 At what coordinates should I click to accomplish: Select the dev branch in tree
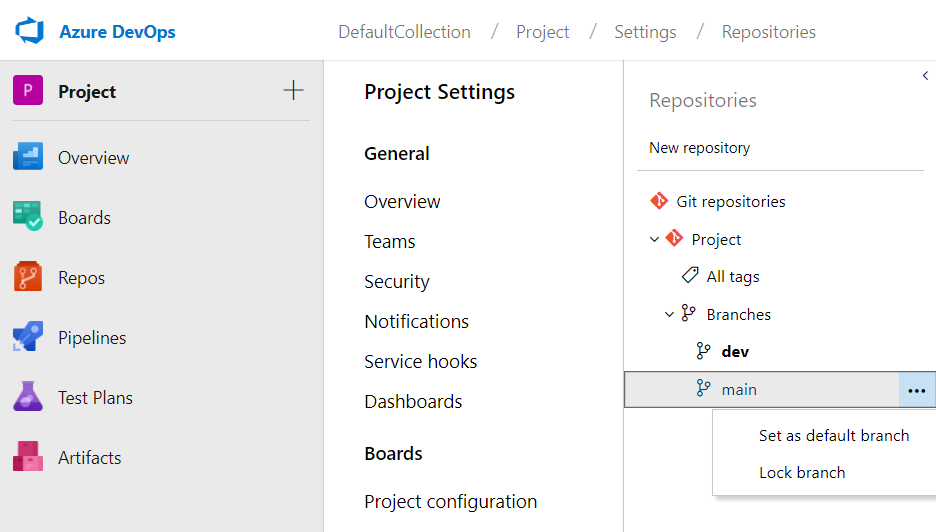point(734,351)
